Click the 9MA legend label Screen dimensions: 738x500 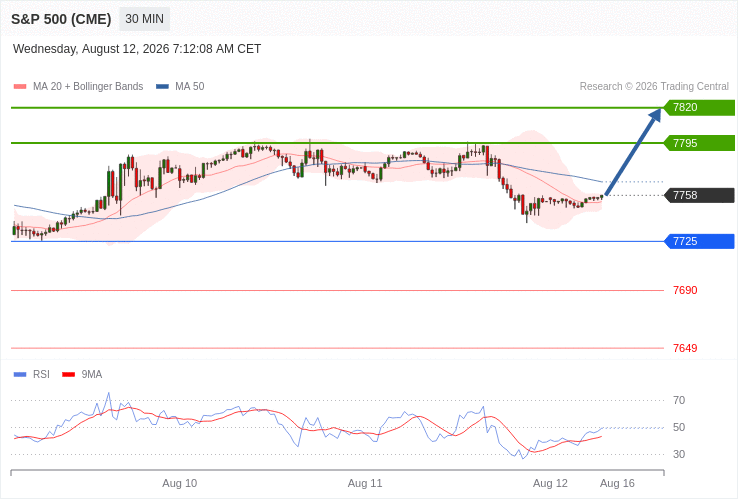click(92, 375)
